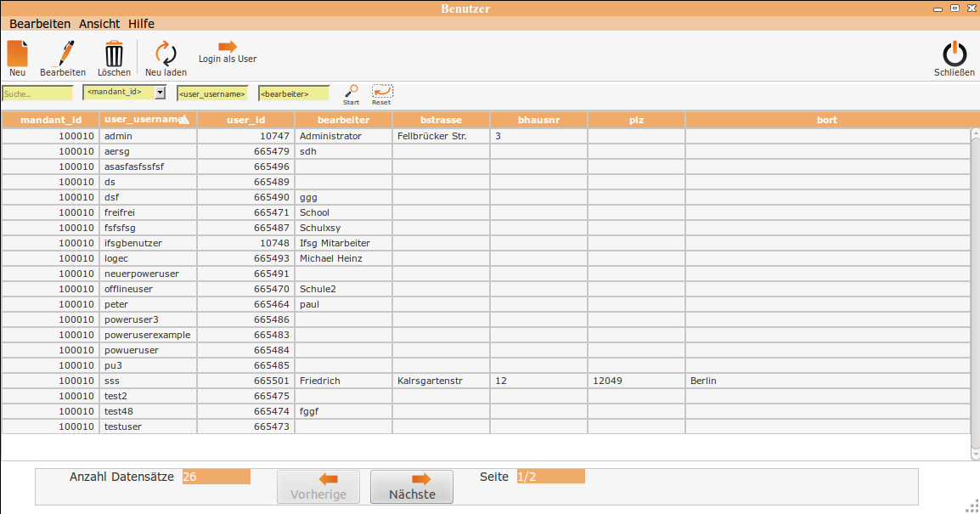Click the Löschen trash can icon
980x514 pixels.
[114, 54]
